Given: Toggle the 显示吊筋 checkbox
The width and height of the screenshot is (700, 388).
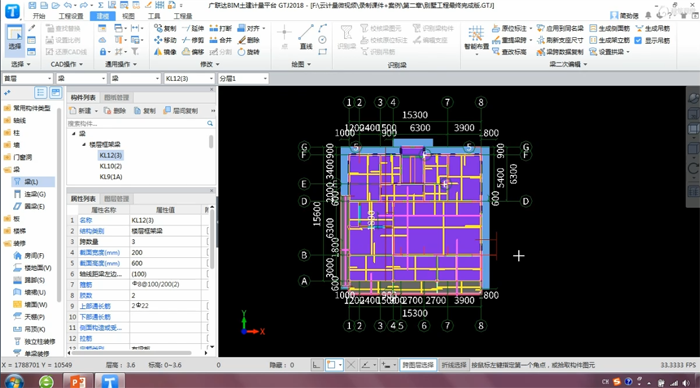Looking at the screenshot, I should click(638, 40).
